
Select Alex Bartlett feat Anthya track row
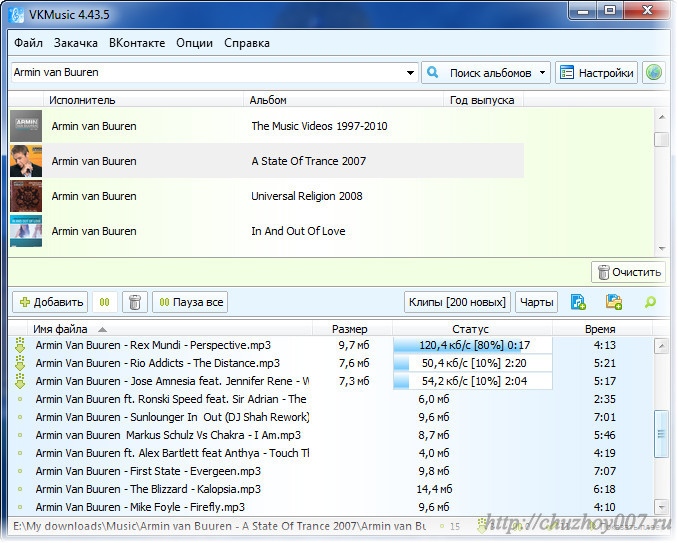(x=331, y=453)
